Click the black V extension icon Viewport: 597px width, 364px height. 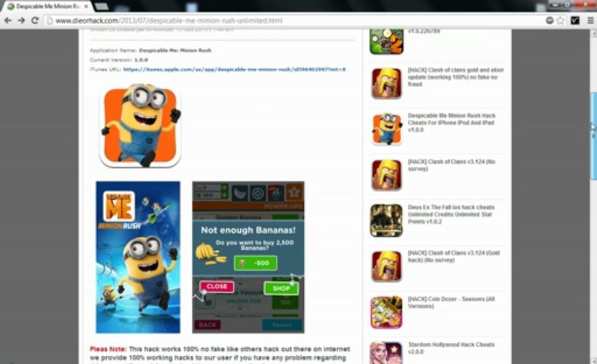point(575,21)
